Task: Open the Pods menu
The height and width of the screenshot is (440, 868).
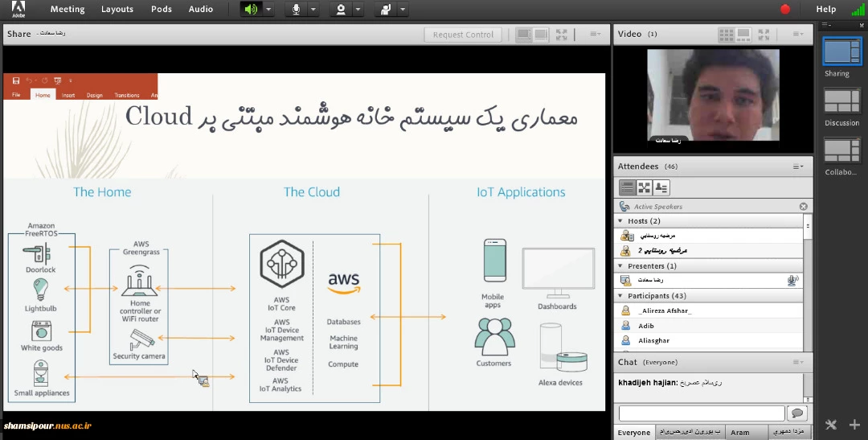Action: [x=161, y=9]
